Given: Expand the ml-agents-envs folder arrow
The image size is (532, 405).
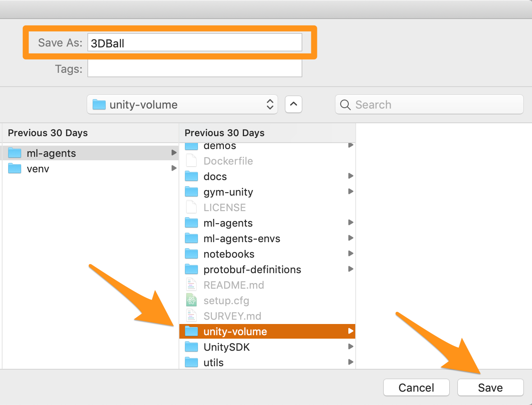Looking at the screenshot, I should tap(350, 238).
